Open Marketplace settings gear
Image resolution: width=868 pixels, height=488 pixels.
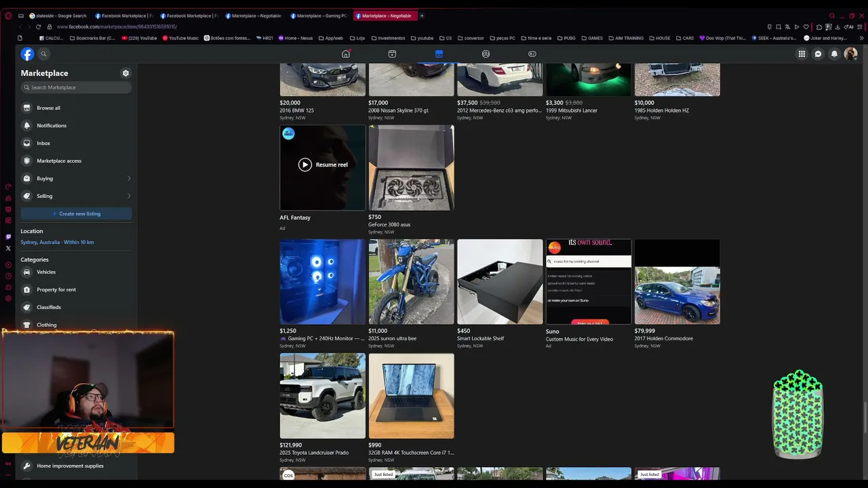(125, 73)
